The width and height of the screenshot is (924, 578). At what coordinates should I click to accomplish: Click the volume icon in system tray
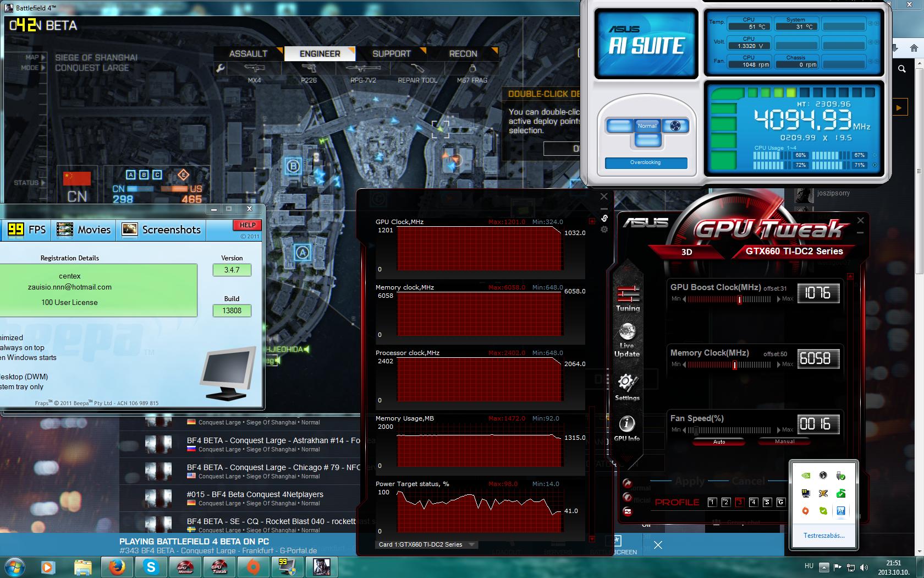tap(864, 567)
